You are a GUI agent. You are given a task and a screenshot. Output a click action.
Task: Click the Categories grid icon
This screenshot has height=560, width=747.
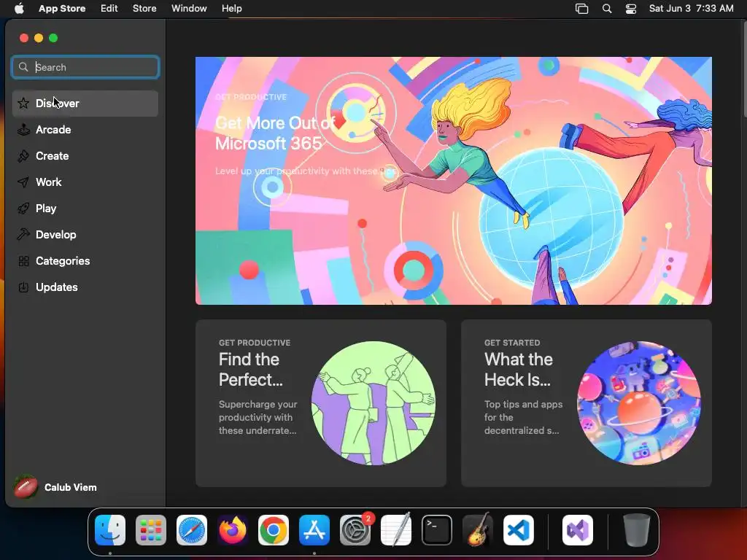coord(23,261)
